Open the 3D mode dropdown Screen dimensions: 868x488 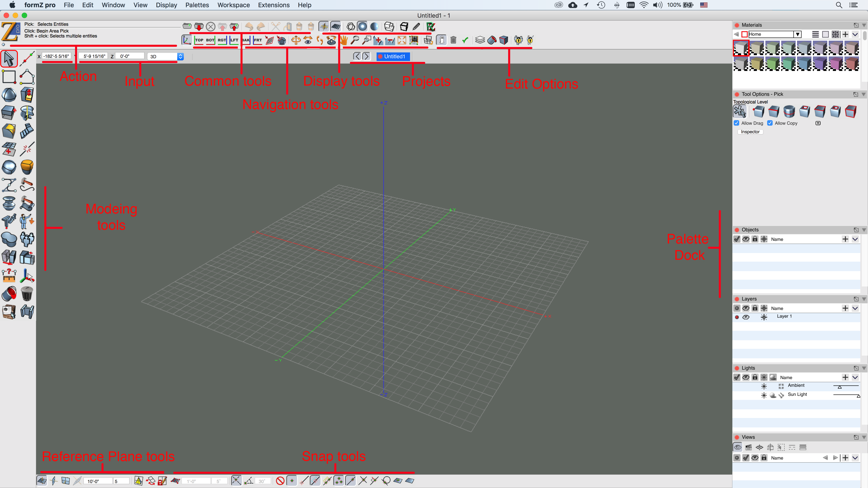click(165, 56)
